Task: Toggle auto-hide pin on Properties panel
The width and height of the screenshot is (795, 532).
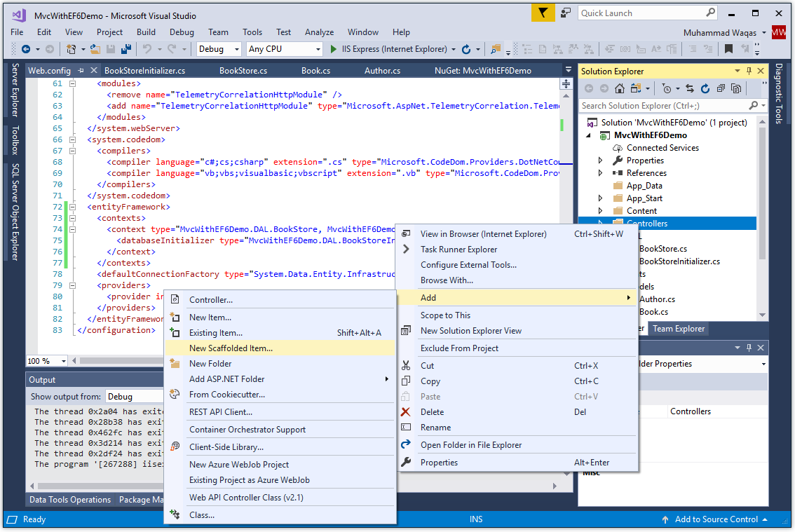Action: tap(749, 348)
